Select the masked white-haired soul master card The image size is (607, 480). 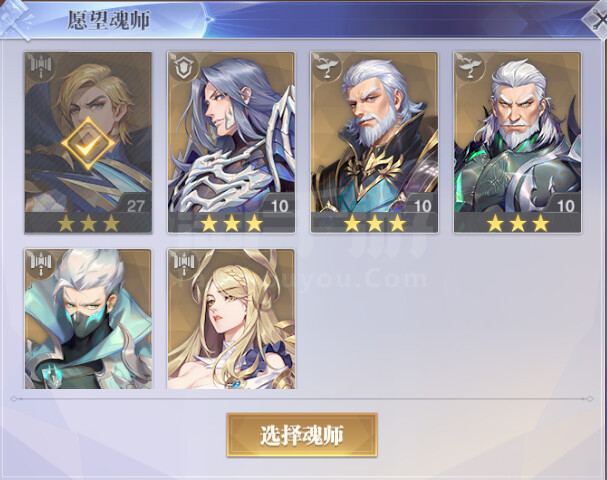tap(88, 319)
